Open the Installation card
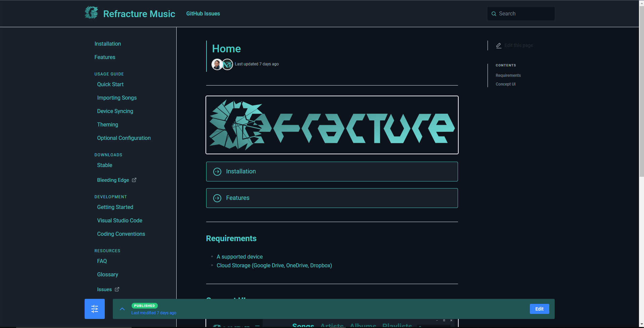644x328 pixels. (332, 172)
